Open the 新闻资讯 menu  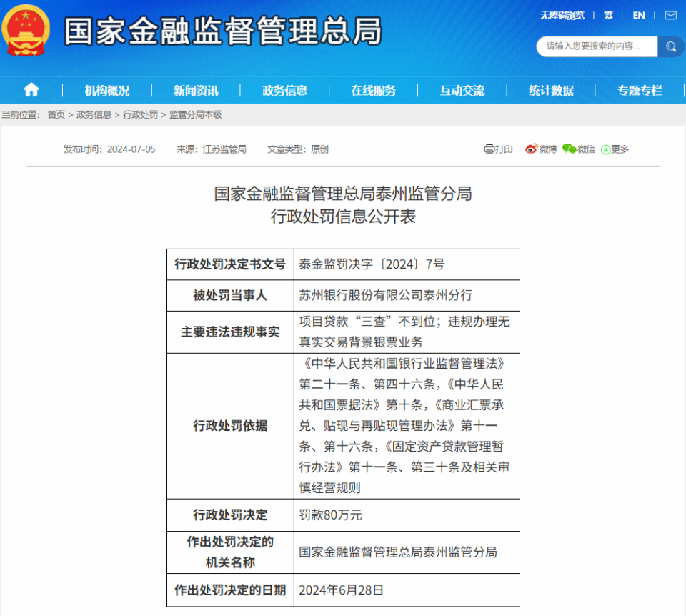coord(196,91)
